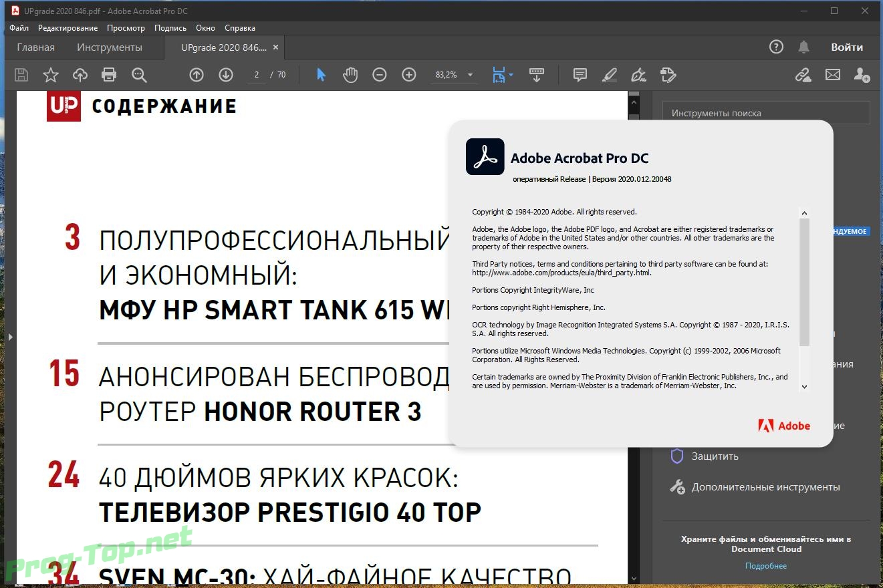
Task: Add file to favorites with star icon
Action: [51, 75]
